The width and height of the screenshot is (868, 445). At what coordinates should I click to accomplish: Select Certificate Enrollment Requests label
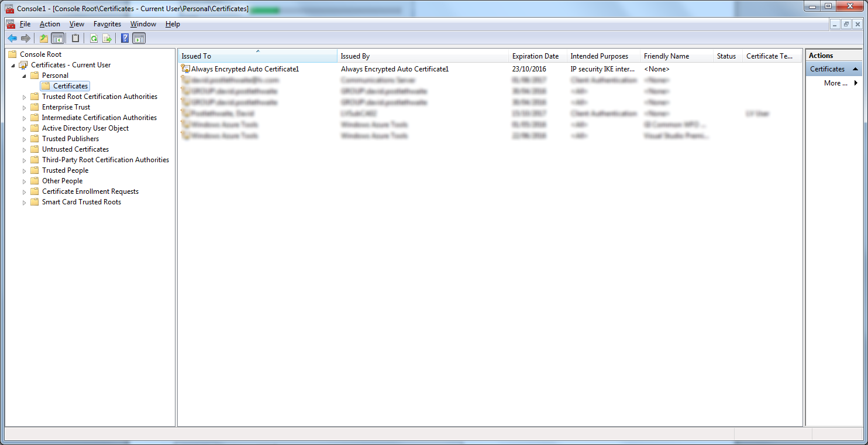[90, 191]
